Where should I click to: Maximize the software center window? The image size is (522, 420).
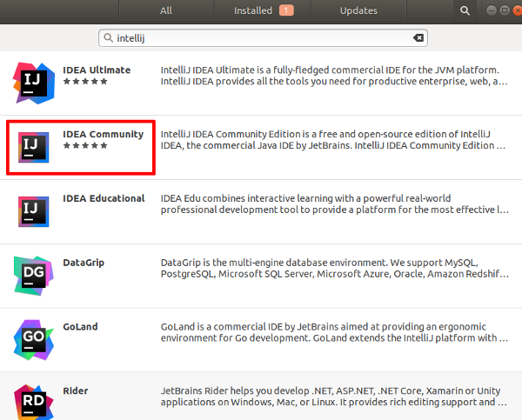(x=505, y=10)
